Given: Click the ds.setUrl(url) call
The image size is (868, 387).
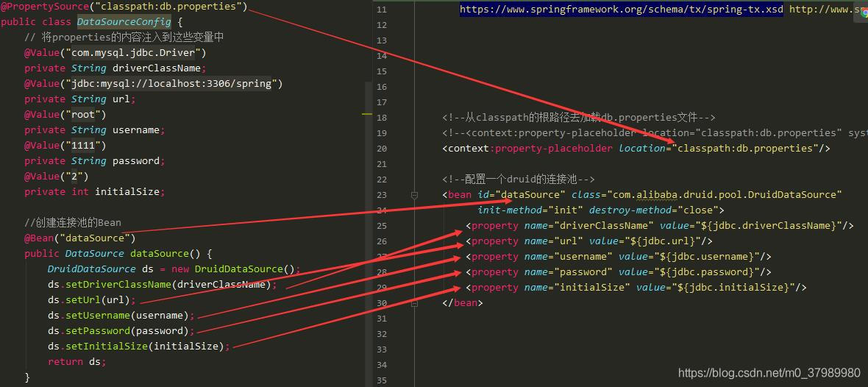Looking at the screenshot, I should 91,300.
